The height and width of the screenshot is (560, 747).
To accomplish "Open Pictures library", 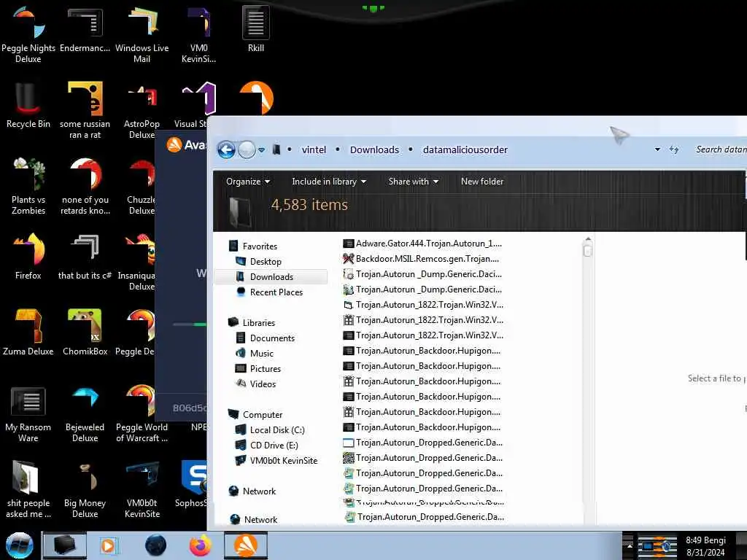I will pos(266,368).
